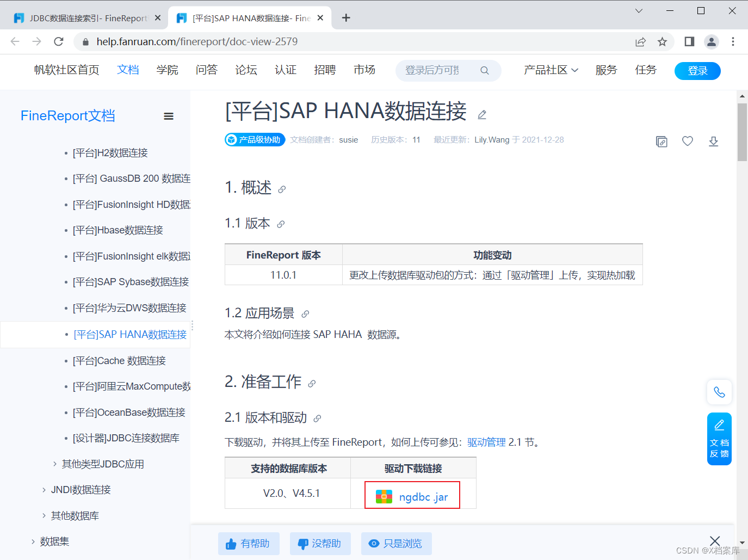Click the page vertical scrollbar thumb
This screenshot has height=560, width=748.
(742, 132)
